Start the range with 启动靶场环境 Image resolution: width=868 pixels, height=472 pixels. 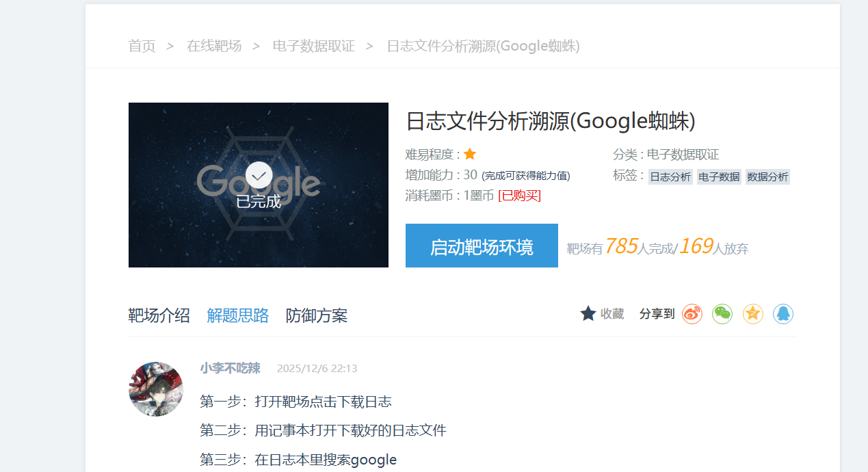point(482,246)
